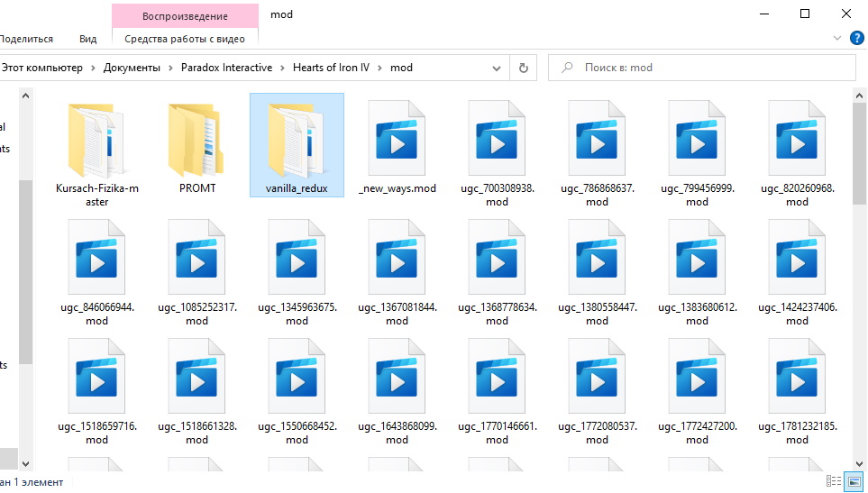Click the file list scroll-down arrow
Screen dimensions: 868x493
859,463
